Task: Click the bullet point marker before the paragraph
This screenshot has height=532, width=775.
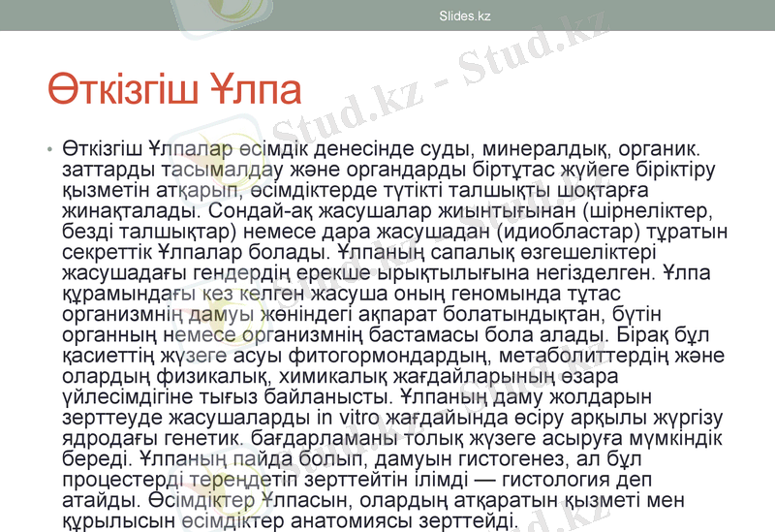Action: coord(47,151)
